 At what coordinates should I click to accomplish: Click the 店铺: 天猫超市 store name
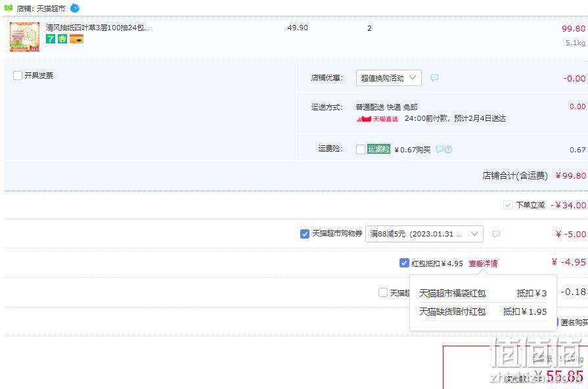pyautogui.click(x=41, y=9)
